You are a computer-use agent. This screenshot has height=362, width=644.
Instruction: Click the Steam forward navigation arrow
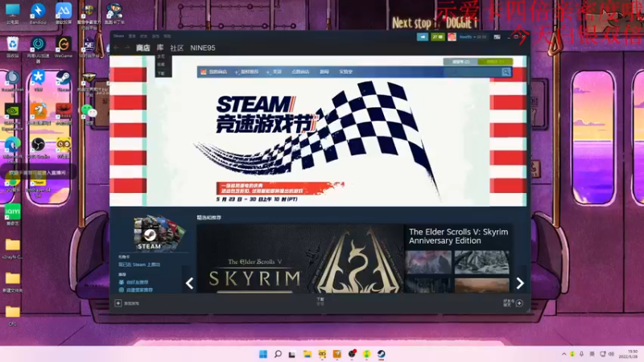tap(127, 48)
